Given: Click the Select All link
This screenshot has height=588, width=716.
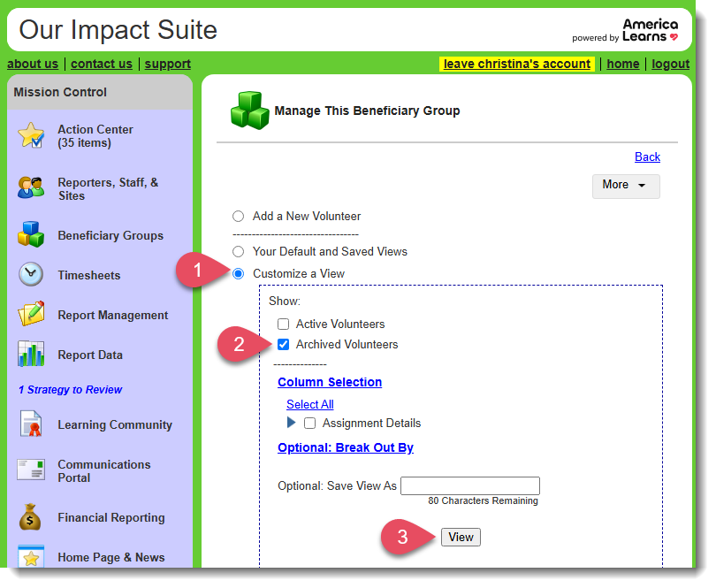Looking at the screenshot, I should [310, 405].
